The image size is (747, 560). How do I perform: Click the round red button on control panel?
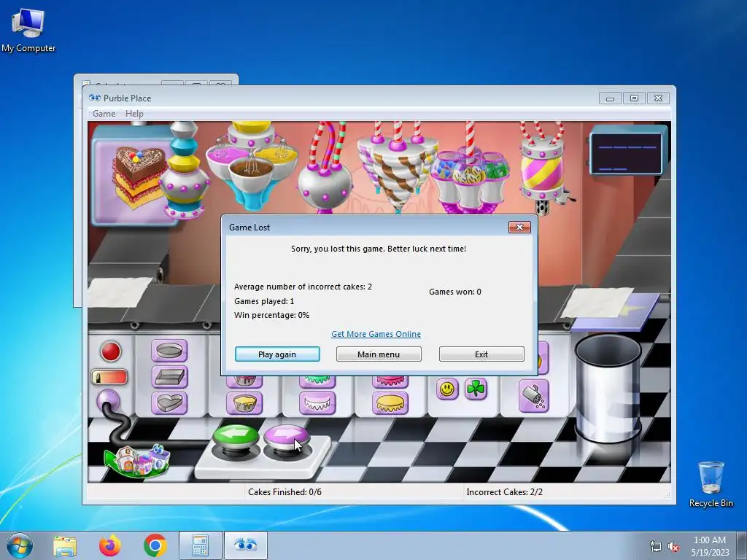click(111, 351)
